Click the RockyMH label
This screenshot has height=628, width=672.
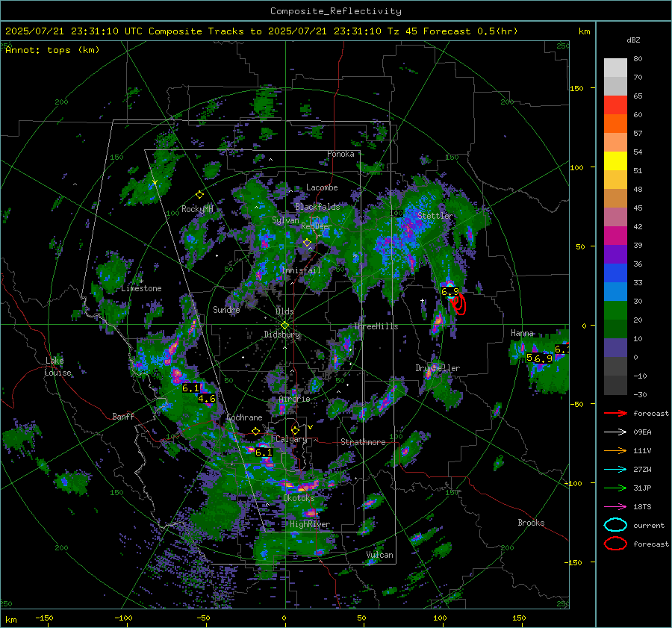(197, 209)
